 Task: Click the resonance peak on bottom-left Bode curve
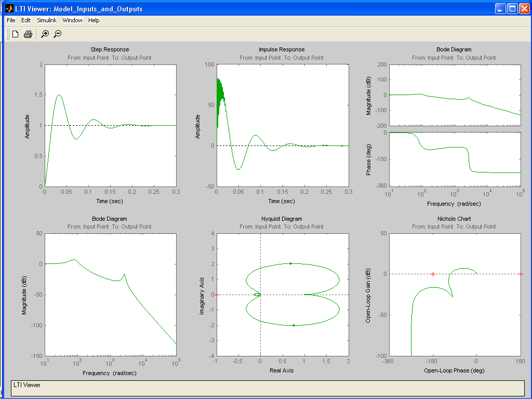click(x=125, y=274)
